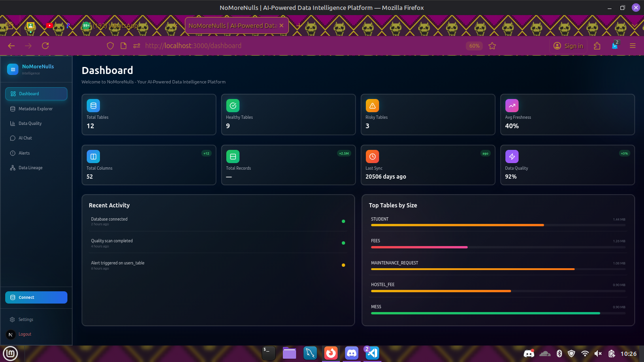The image size is (644, 362).
Task: Navigate to Data Lineage
Action: 30,168
